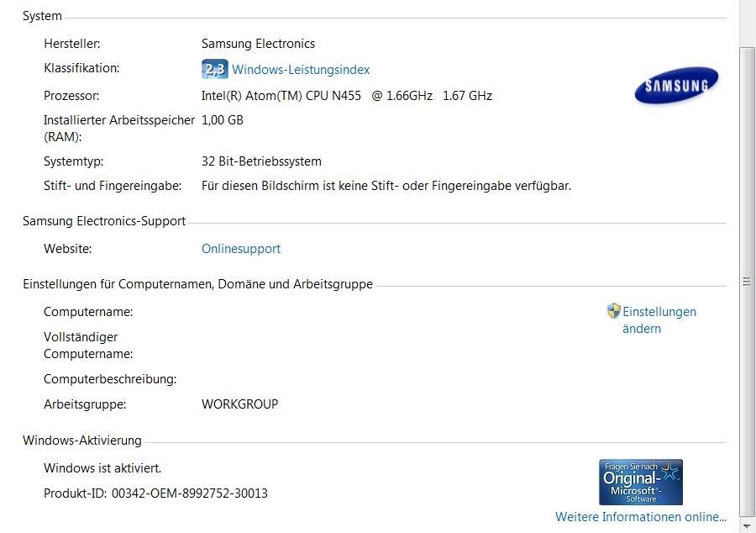Viewport: 756px width, 533px height.
Task: Click the Prozessor label
Action: (x=71, y=96)
